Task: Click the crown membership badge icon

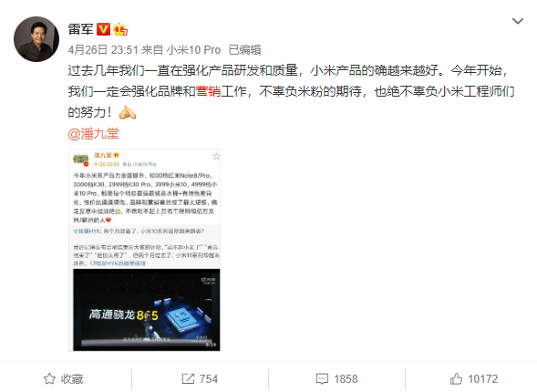Action: 120,29
